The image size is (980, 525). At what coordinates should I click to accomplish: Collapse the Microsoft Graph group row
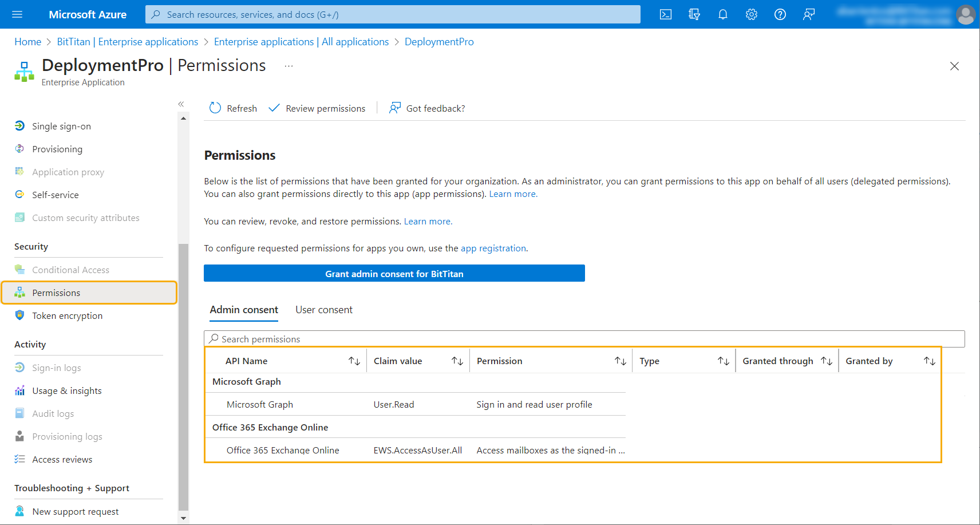click(x=247, y=381)
